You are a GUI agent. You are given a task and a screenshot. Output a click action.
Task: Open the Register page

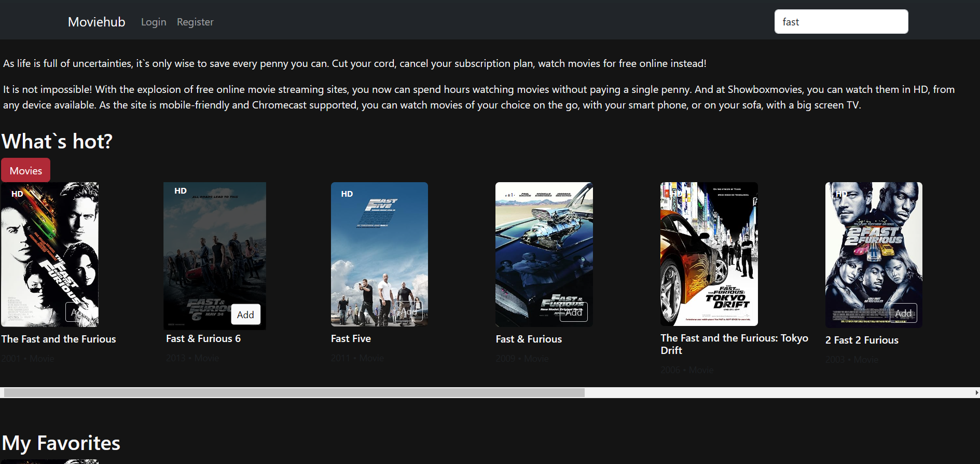tap(195, 22)
